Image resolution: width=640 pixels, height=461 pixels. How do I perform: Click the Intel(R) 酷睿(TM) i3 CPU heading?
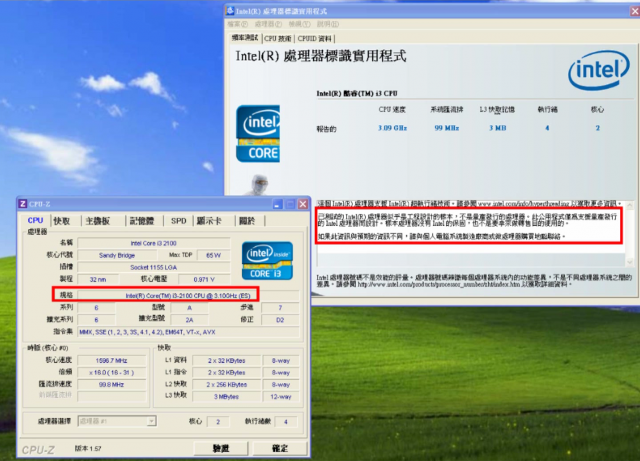[357, 94]
